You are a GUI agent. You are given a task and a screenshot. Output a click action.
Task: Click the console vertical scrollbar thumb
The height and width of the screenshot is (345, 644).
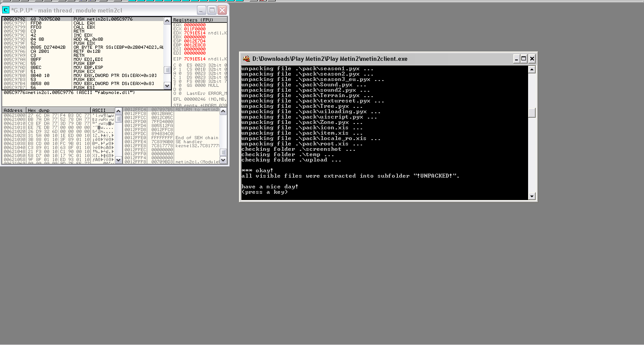tap(532, 113)
